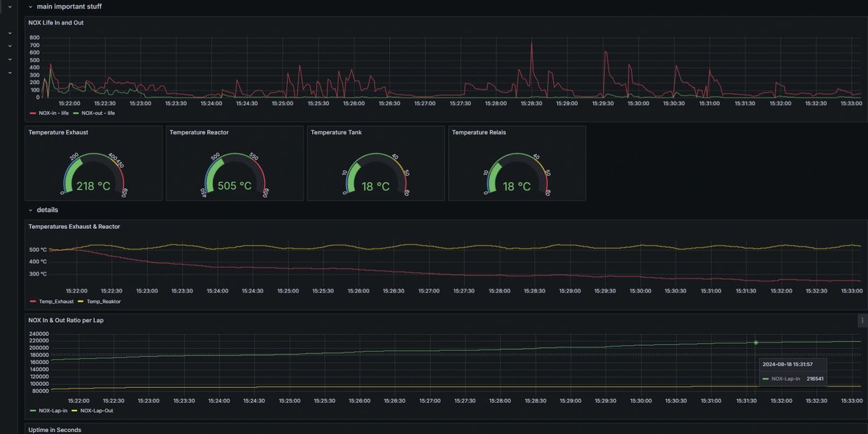Click the green NOX-Lap-in legend color swatch
Viewport: 868px width, 434px height.
33,411
